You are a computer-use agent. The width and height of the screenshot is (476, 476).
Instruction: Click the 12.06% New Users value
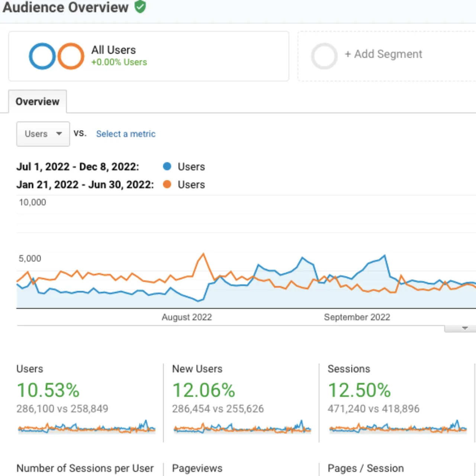[204, 390]
